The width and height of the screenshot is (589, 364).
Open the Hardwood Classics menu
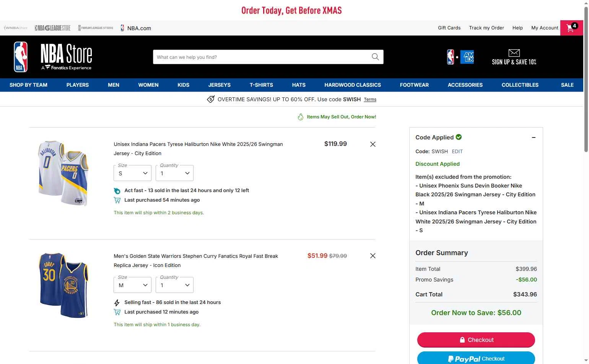(x=353, y=85)
